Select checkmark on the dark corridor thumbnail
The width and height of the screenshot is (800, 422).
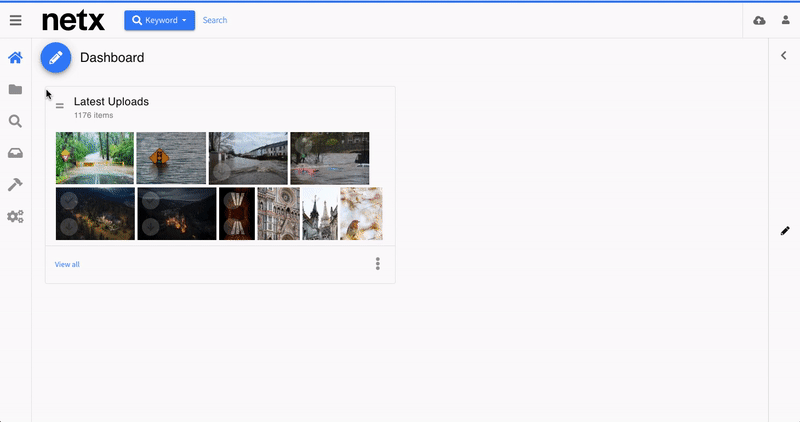230,200
